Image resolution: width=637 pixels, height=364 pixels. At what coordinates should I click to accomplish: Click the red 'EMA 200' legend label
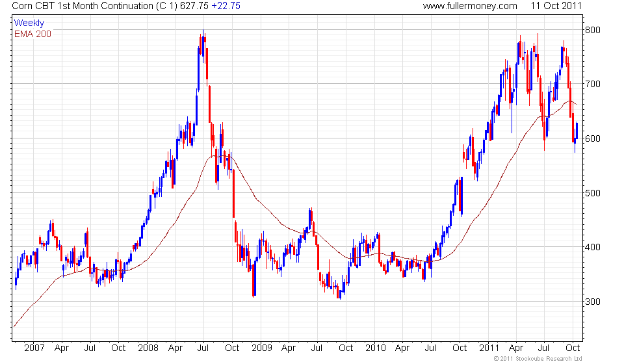click(x=32, y=34)
